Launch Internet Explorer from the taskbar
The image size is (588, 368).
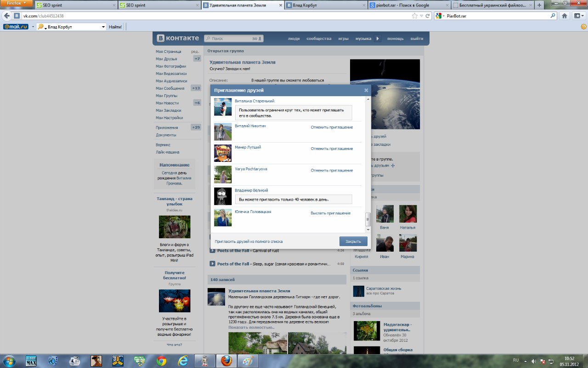tap(182, 361)
